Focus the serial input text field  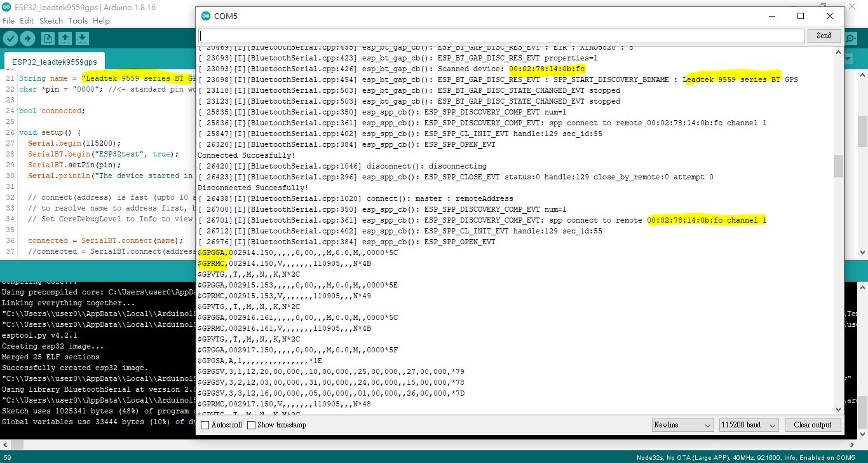click(501, 36)
